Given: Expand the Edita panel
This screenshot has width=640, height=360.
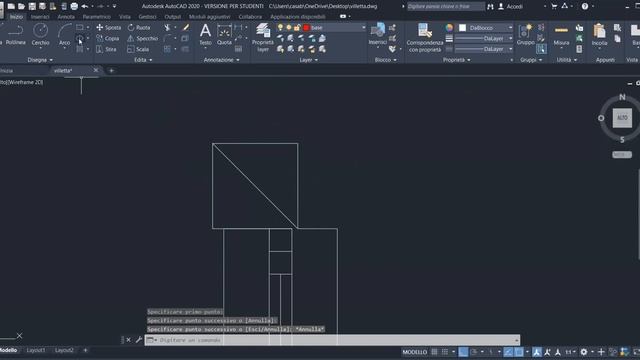Looking at the screenshot, I should click(x=143, y=60).
